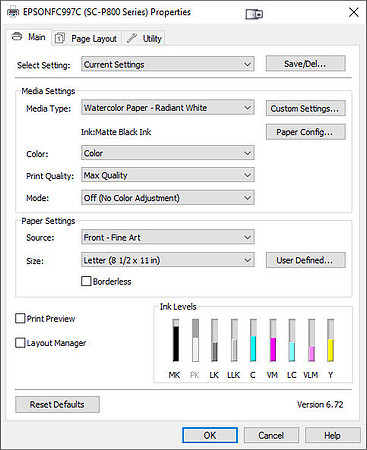367x450 pixels.
Task: Open Custom Settings... dialog
Action: [x=305, y=108]
